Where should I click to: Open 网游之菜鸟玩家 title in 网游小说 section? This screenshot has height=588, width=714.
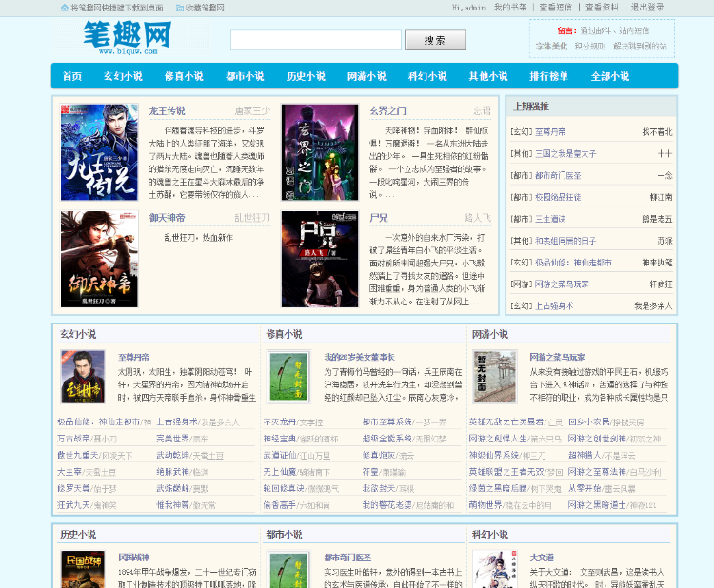(x=557, y=357)
